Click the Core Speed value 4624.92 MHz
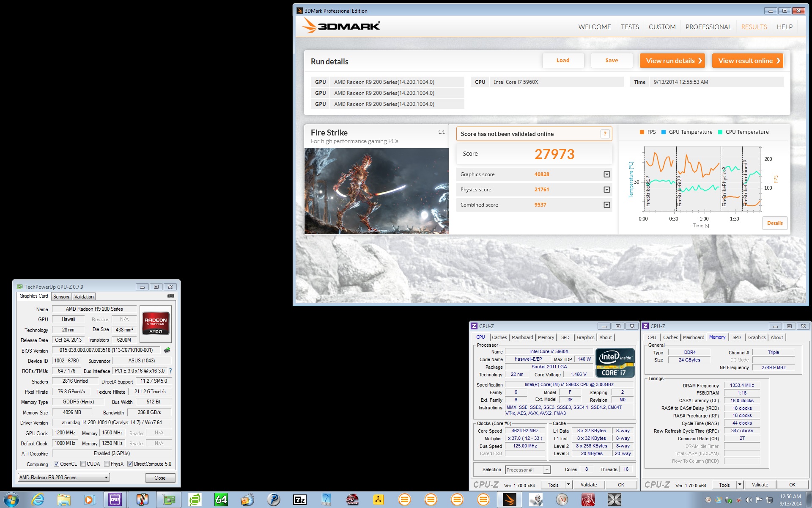812x508 pixels. tap(525, 431)
